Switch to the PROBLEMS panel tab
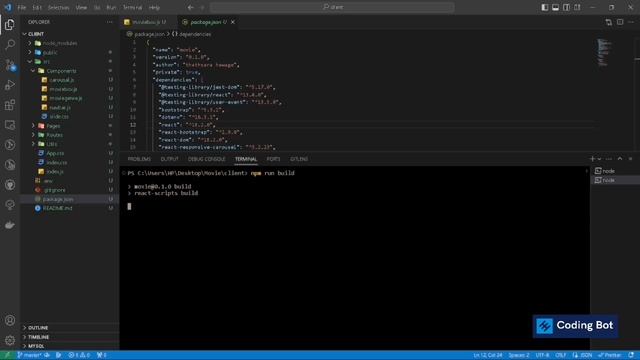The image size is (640, 360). point(139,159)
